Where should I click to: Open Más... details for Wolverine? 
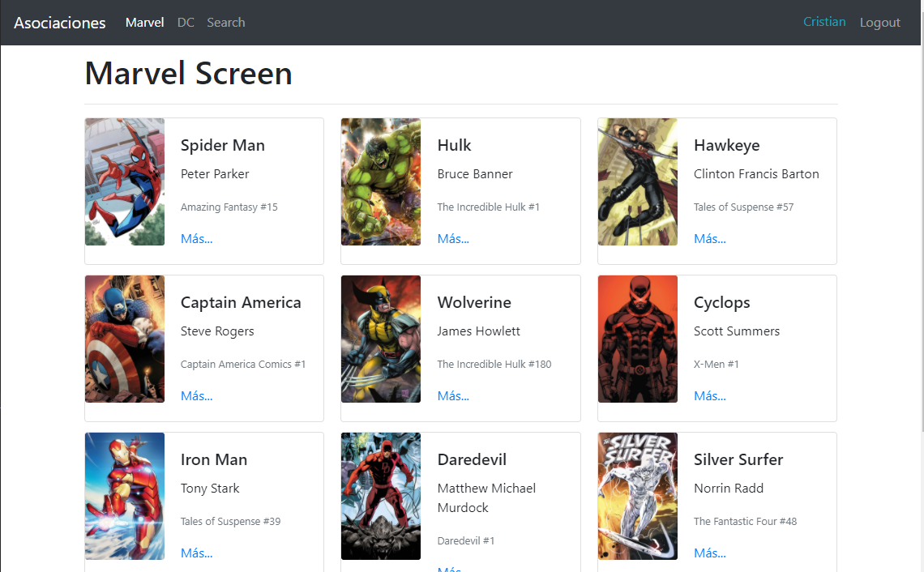pyautogui.click(x=453, y=395)
